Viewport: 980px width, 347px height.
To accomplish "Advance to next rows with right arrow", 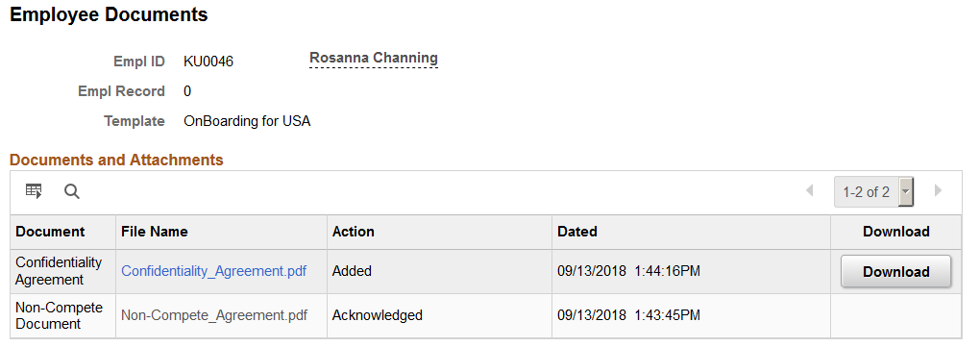I will [938, 190].
